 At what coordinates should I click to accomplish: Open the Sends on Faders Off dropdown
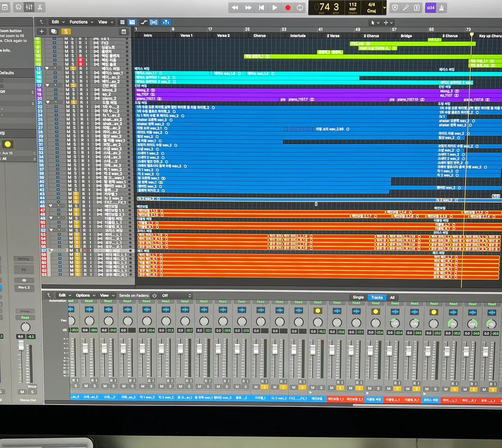(x=177, y=296)
